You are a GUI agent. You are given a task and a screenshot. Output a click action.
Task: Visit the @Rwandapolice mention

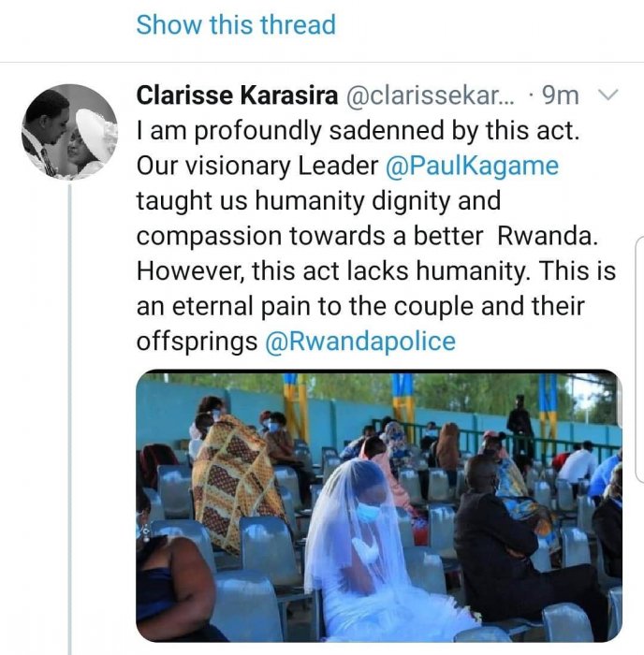click(x=360, y=342)
